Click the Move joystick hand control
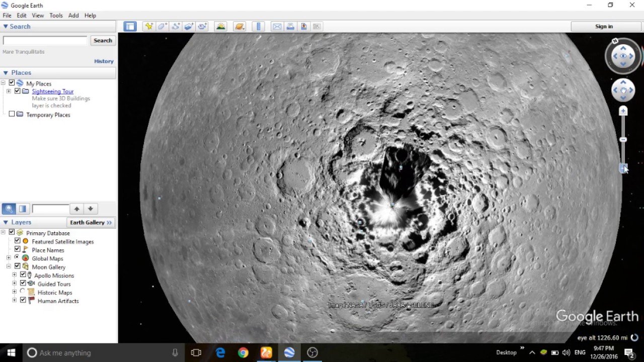 pos(623,90)
